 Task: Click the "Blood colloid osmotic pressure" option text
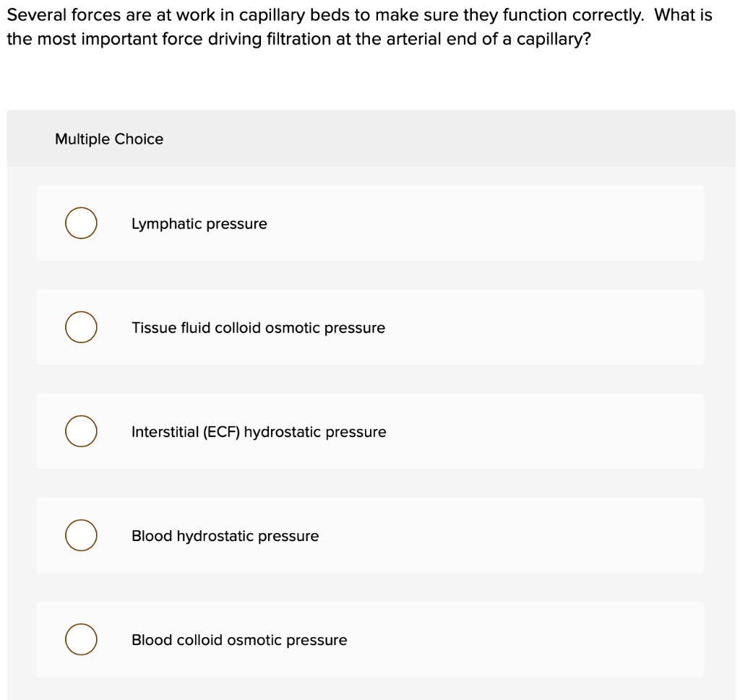[239, 640]
